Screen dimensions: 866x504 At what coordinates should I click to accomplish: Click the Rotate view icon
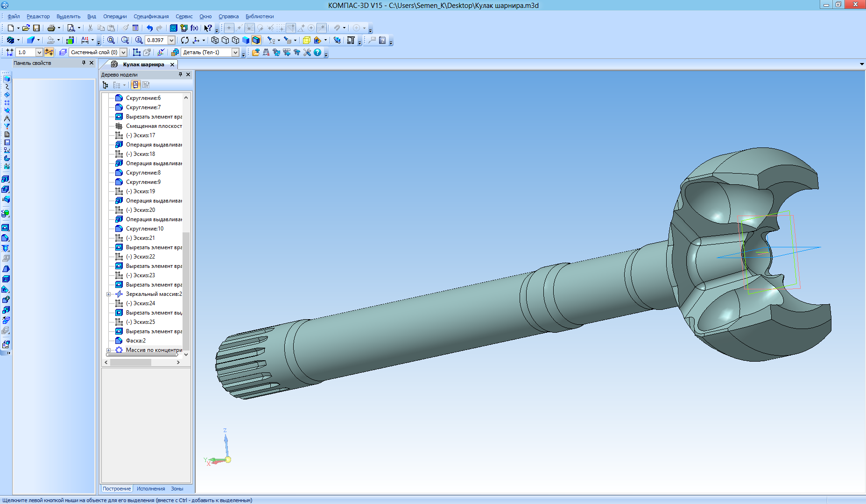coord(185,40)
